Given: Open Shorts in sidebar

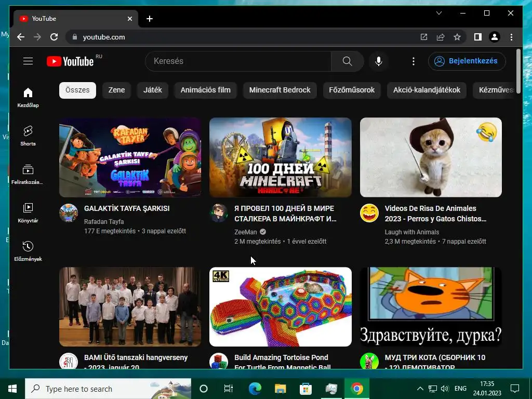Looking at the screenshot, I should (28, 136).
